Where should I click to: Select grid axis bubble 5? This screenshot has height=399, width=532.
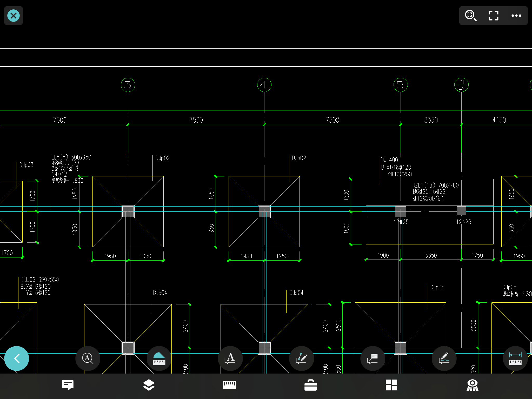pyautogui.click(x=401, y=85)
